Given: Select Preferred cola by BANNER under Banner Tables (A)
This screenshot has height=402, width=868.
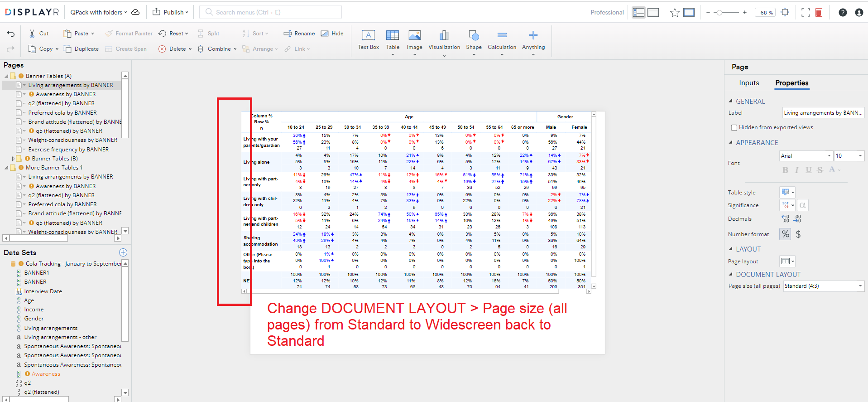Looking at the screenshot, I should 62,113.
